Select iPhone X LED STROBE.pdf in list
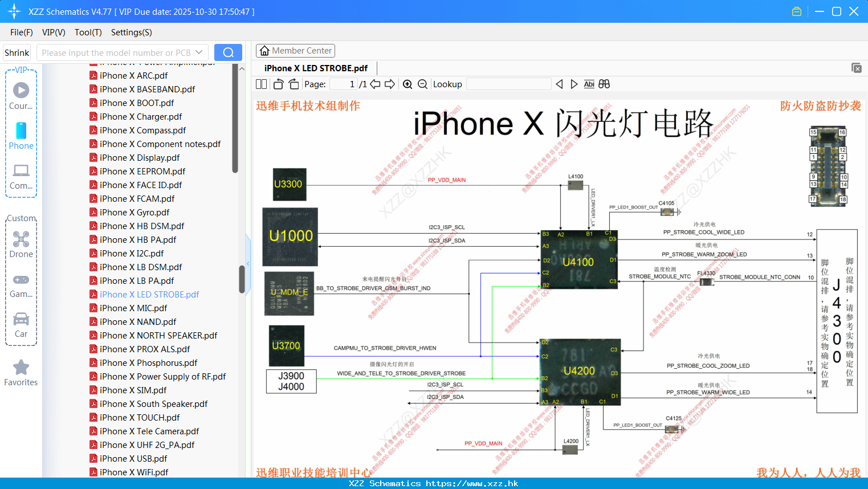Viewport: 868px width, 489px height. pyautogui.click(x=149, y=294)
